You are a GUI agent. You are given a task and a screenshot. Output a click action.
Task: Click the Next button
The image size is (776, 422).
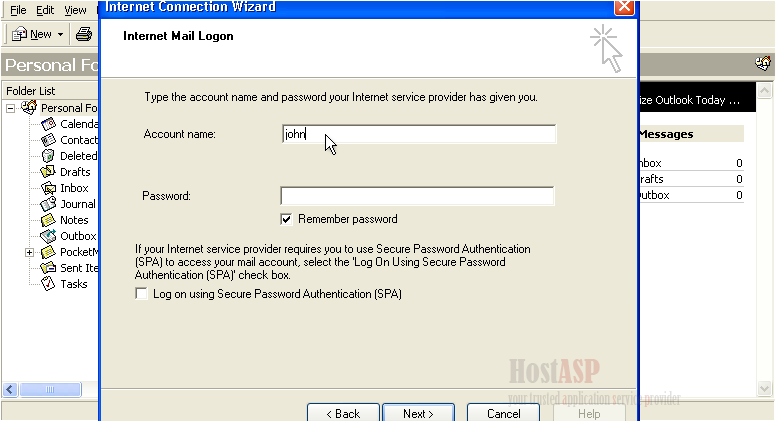pos(419,413)
